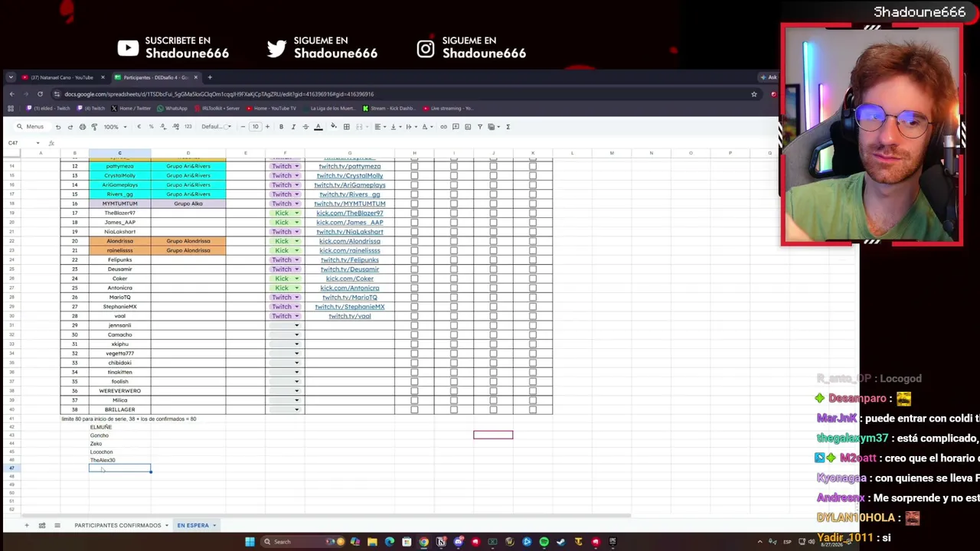Select the EN ESPERA sheet tab
This screenshot has width=980, height=551.
193,526
